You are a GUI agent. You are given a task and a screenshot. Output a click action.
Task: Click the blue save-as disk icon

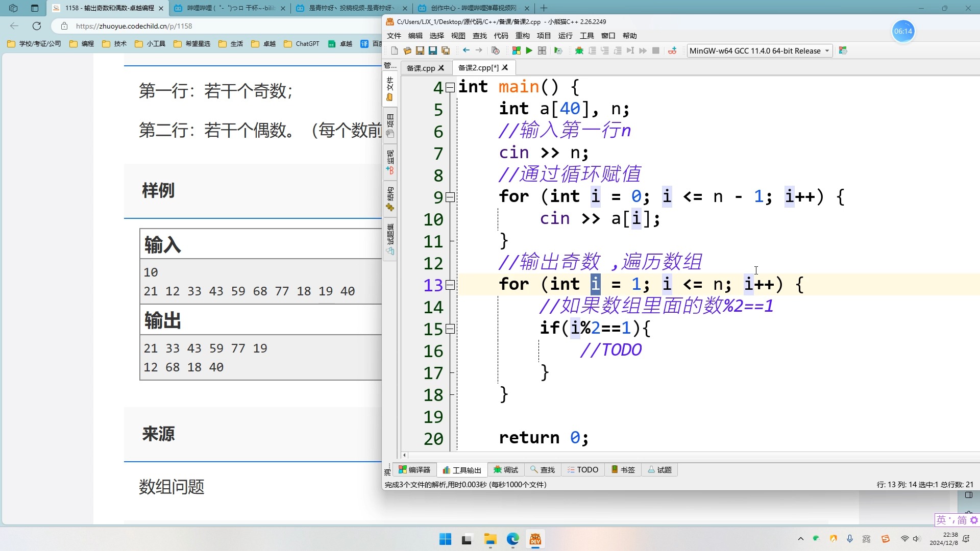click(x=432, y=51)
